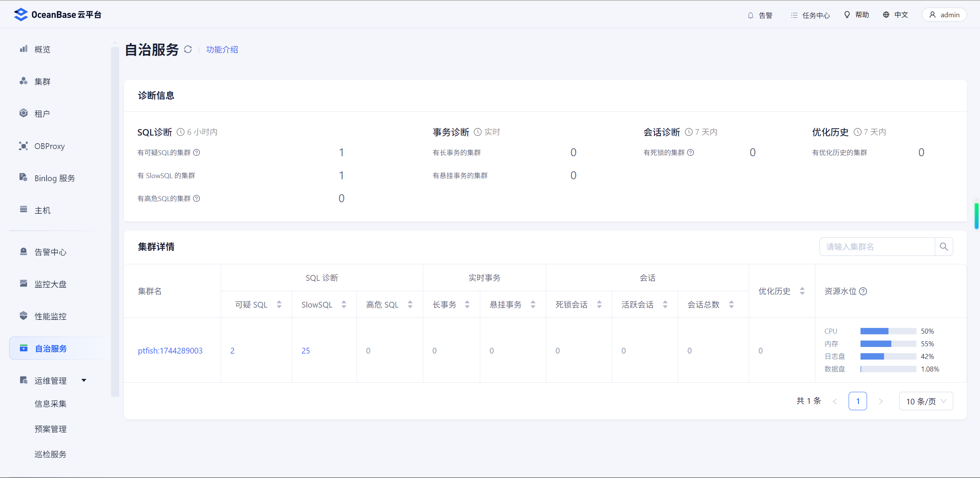The image size is (980, 478).
Task: Click the 告警 bell icon in header
Action: [x=751, y=15]
